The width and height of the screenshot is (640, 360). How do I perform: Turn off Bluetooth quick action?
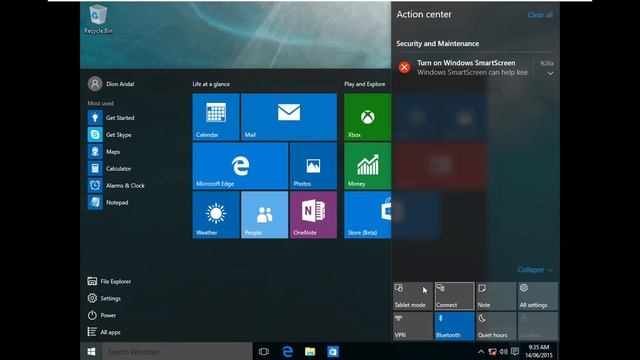tap(454, 326)
